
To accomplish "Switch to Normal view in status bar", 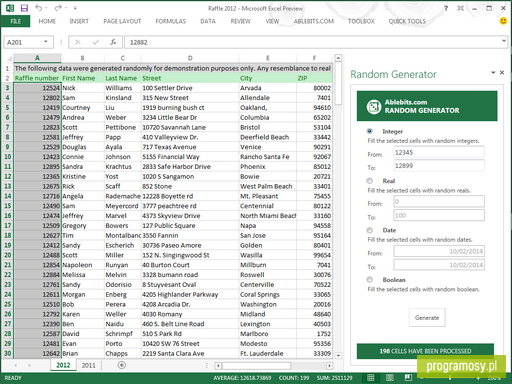I will click(x=371, y=378).
